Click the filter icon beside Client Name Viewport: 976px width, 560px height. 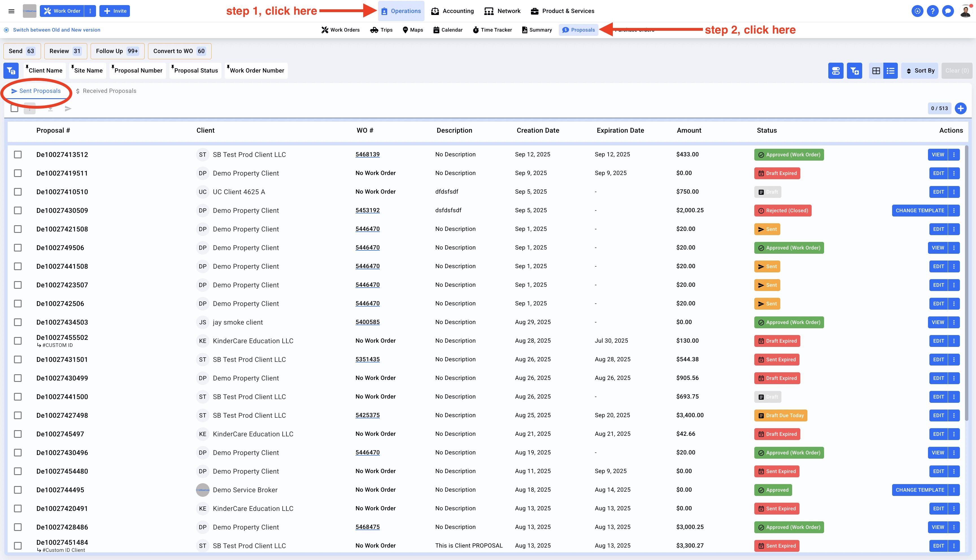pos(11,71)
